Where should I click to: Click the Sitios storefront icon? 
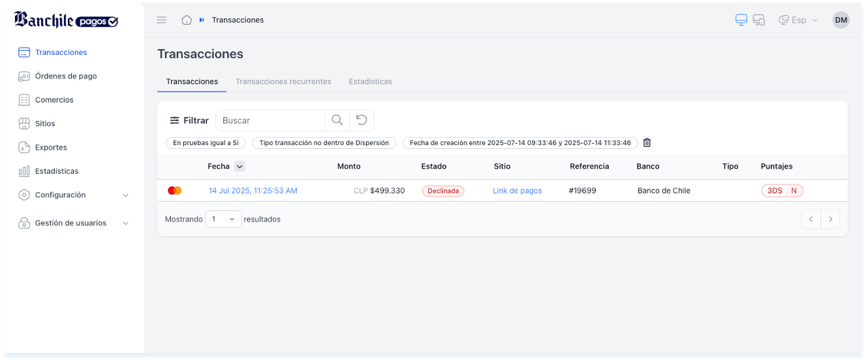pyautogui.click(x=24, y=123)
